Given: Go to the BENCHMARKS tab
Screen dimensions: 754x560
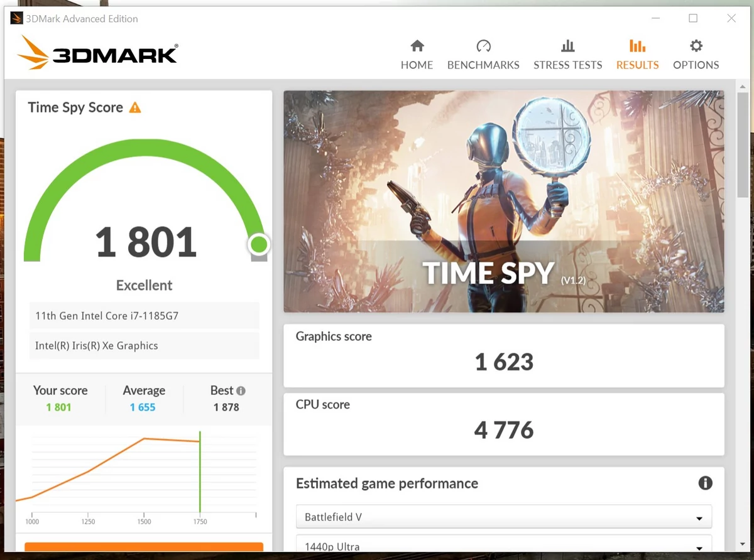Looking at the screenshot, I should coord(483,55).
